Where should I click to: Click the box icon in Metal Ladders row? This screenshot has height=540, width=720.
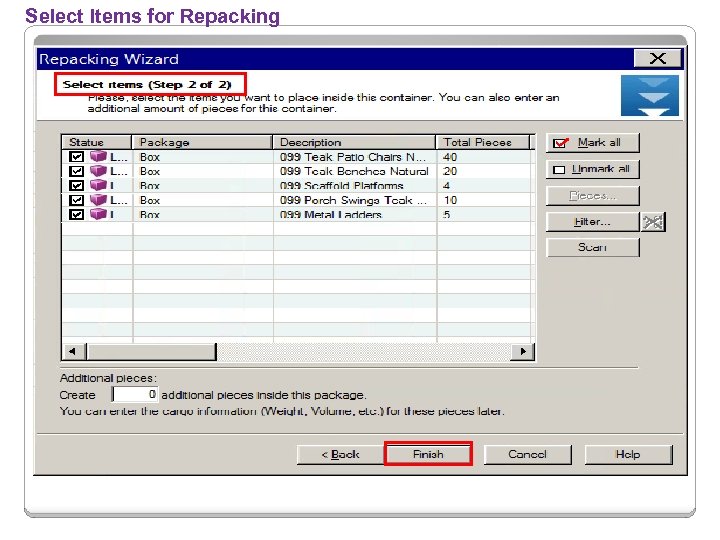(x=98, y=214)
